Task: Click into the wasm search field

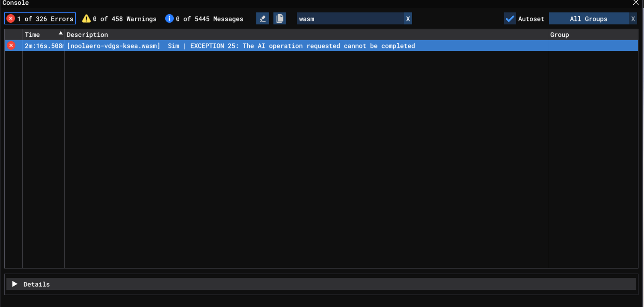Action: coord(350,19)
